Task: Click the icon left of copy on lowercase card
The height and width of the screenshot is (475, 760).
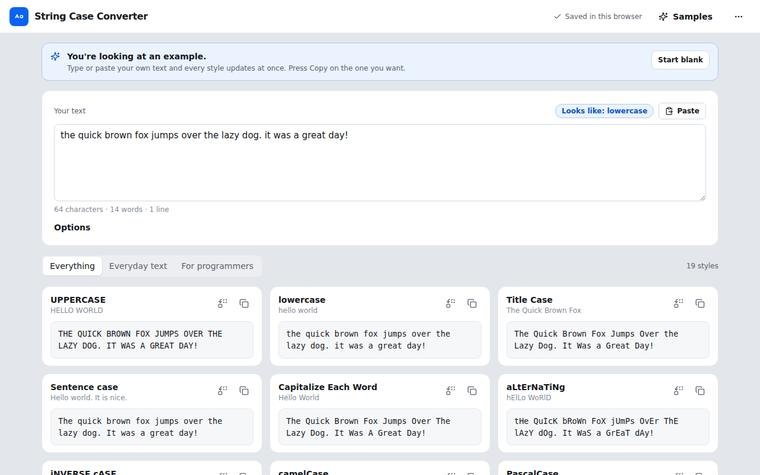Action: click(450, 303)
